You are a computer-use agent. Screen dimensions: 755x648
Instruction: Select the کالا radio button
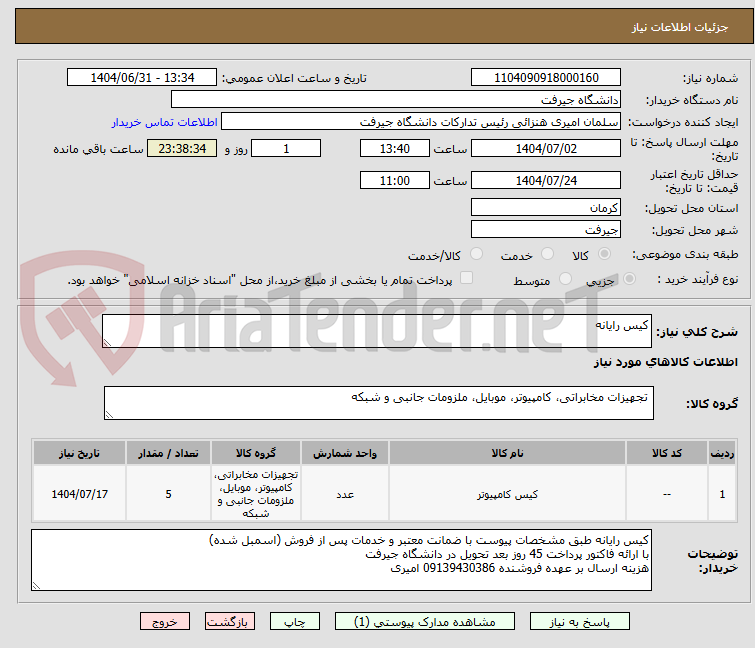click(604, 254)
